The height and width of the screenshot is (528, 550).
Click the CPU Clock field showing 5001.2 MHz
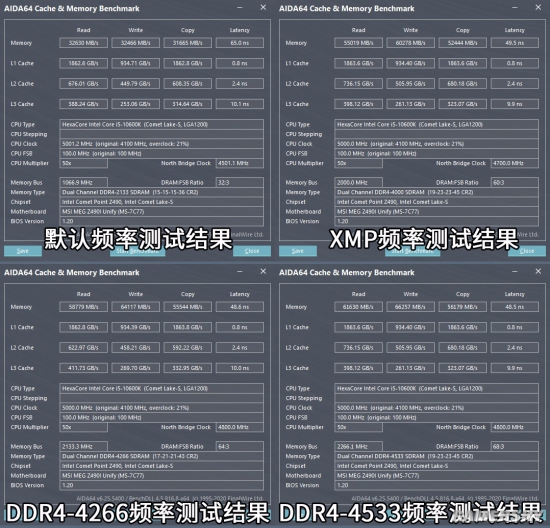pyautogui.click(x=162, y=144)
